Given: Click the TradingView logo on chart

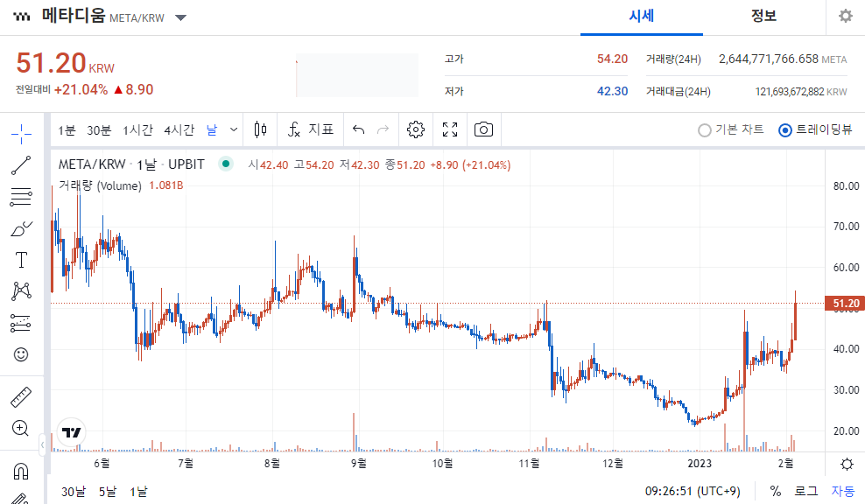Looking at the screenshot, I should tap(72, 432).
